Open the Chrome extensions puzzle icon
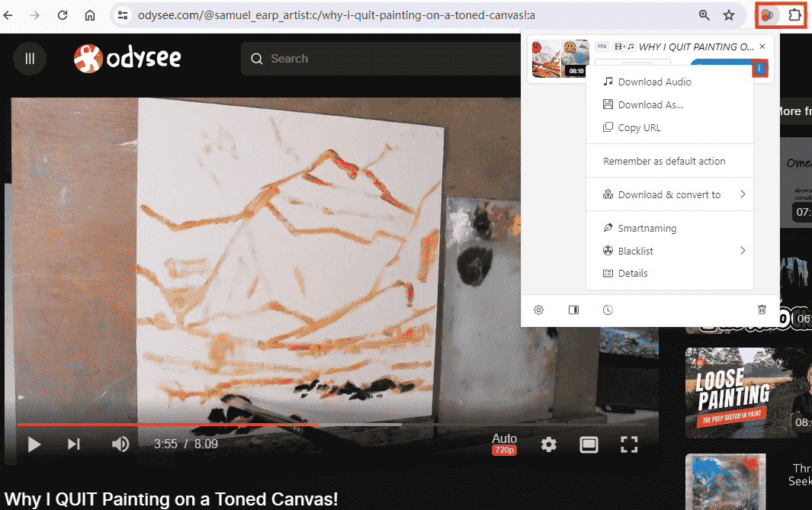Image resolution: width=812 pixels, height=510 pixels. click(x=794, y=15)
